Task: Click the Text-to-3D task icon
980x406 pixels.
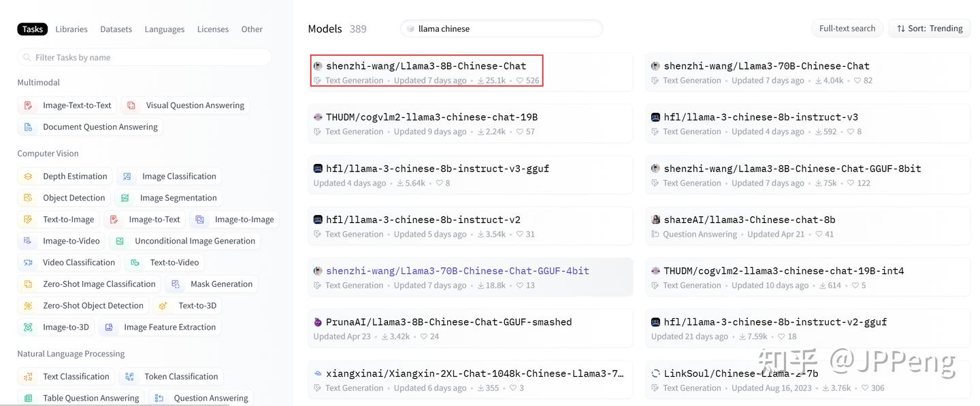Action: (x=163, y=306)
